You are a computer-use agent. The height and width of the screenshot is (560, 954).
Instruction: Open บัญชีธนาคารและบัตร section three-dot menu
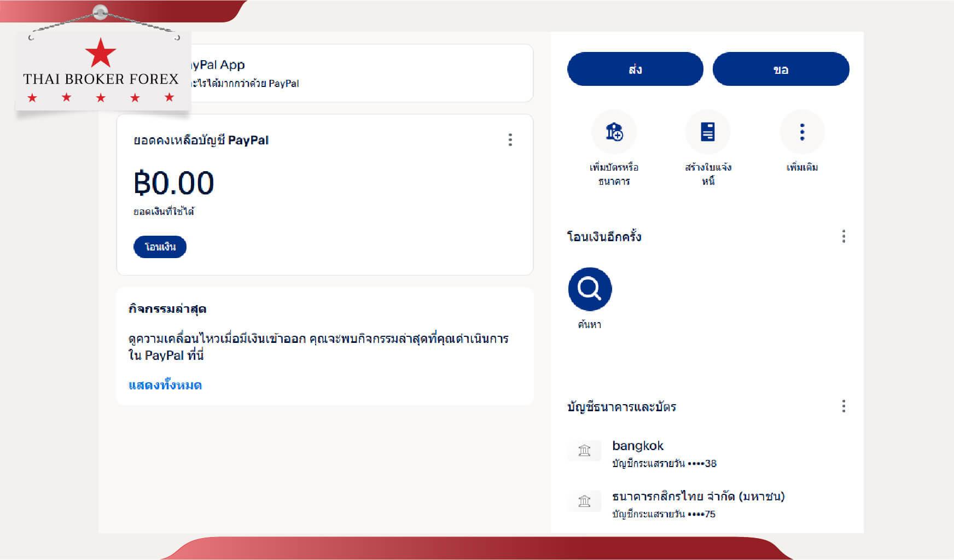844,406
